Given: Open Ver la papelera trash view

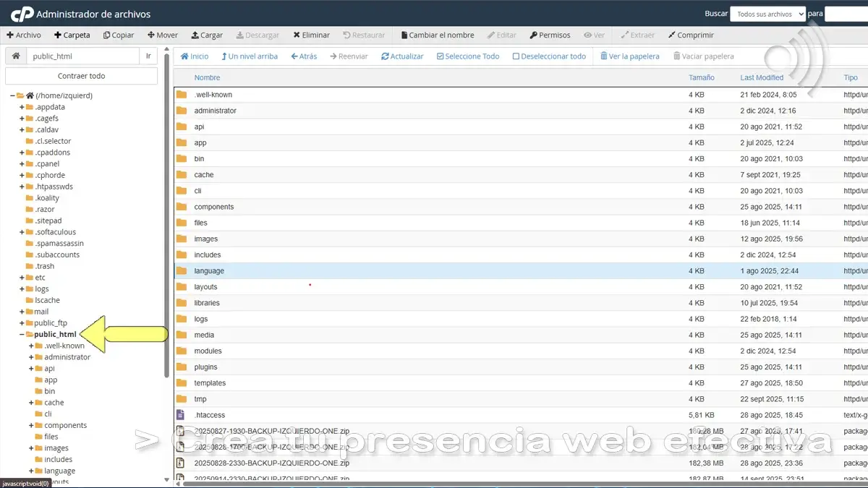Looking at the screenshot, I should click(x=629, y=56).
